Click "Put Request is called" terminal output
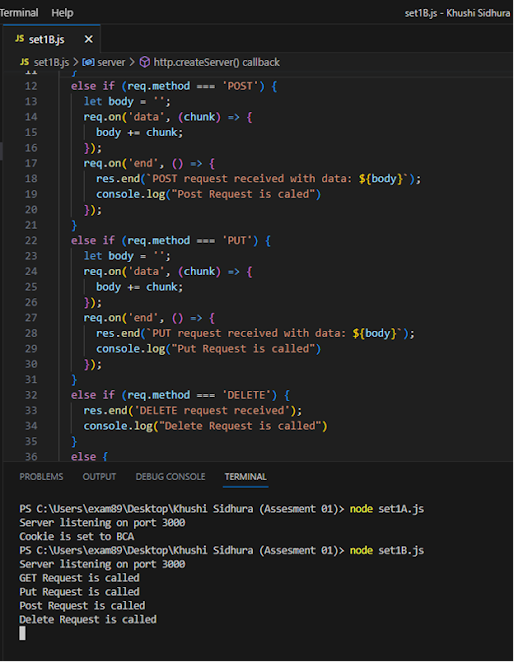The height and width of the screenshot is (662, 514). pyautogui.click(x=79, y=592)
